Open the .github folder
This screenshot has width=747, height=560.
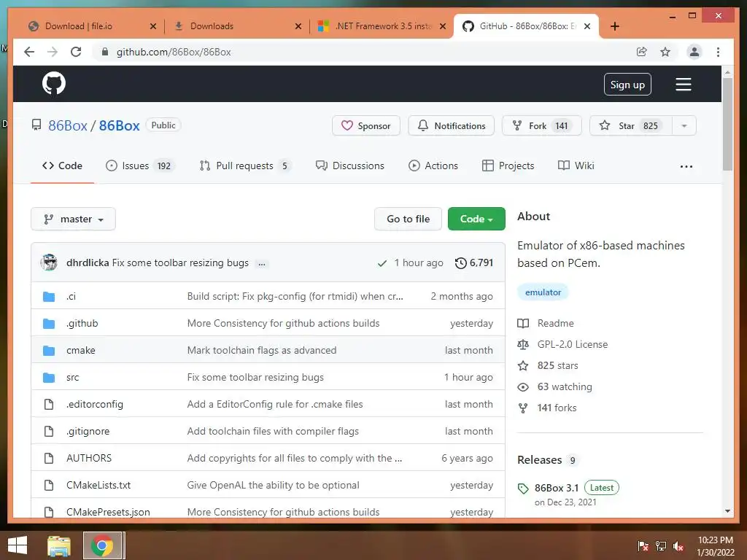click(82, 323)
